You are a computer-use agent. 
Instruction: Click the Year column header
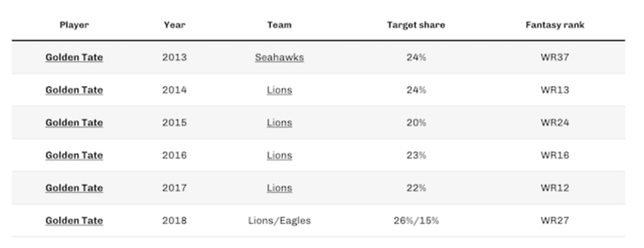pos(174,25)
